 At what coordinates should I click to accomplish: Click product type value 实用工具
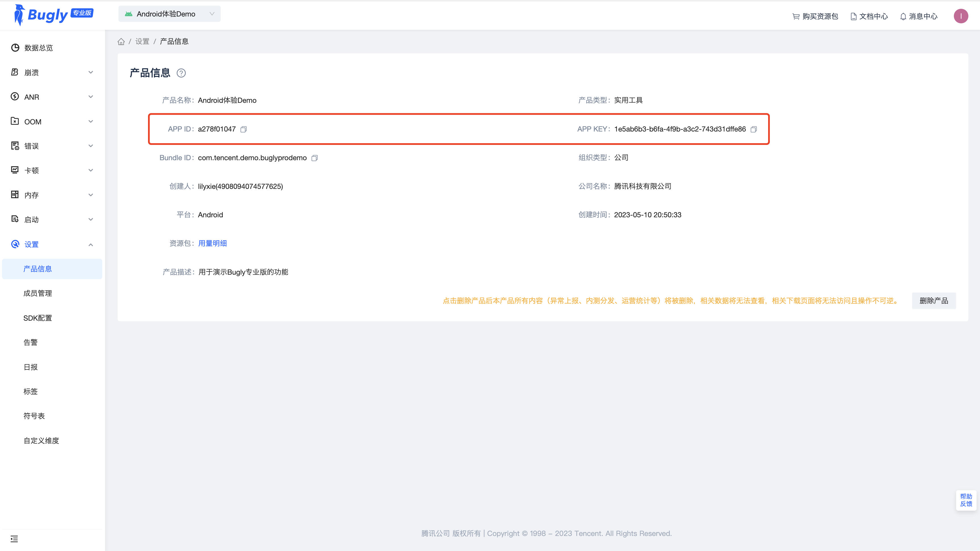pyautogui.click(x=628, y=100)
